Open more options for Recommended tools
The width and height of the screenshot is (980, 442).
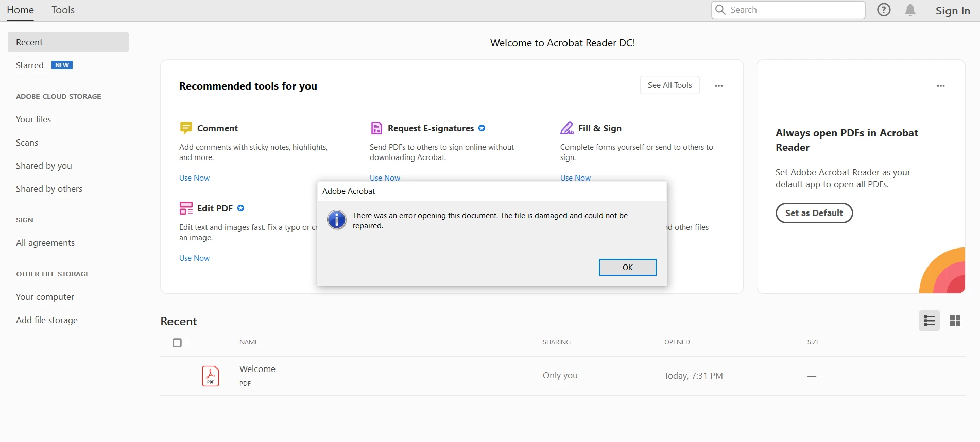click(x=719, y=86)
